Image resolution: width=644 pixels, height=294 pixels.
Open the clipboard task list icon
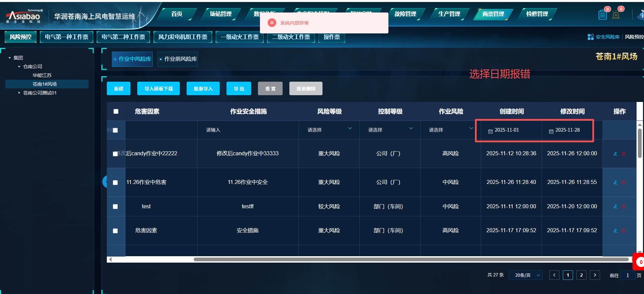click(x=602, y=15)
